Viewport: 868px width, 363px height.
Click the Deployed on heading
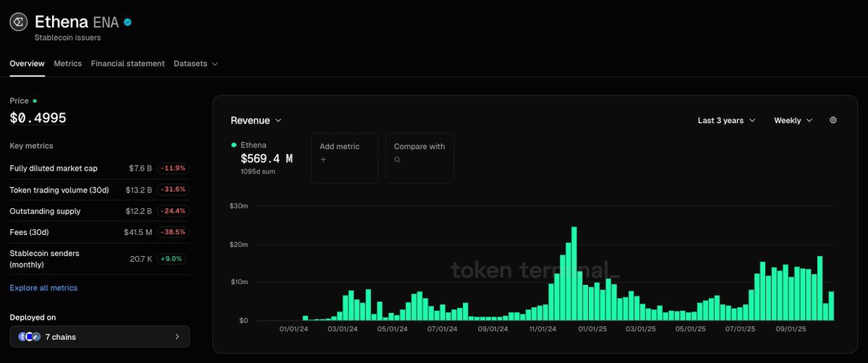[x=33, y=317]
